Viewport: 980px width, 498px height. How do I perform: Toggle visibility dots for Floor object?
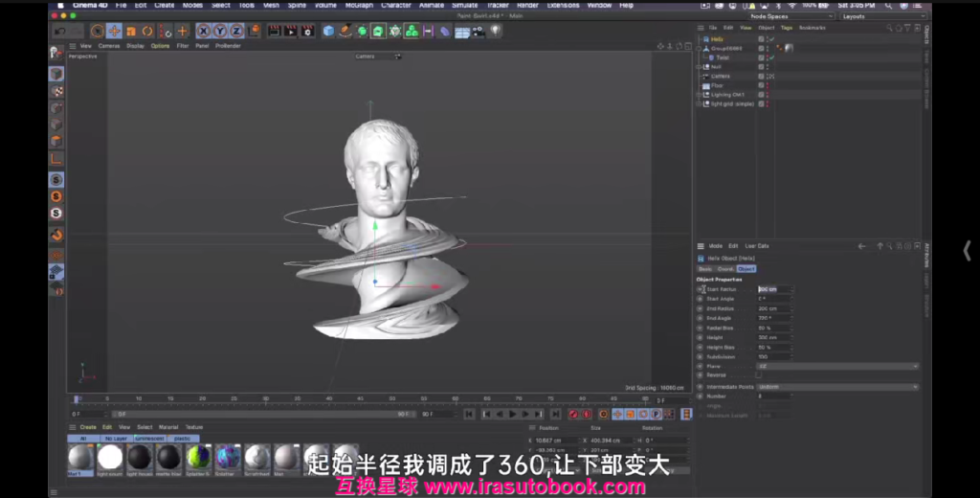(767, 85)
